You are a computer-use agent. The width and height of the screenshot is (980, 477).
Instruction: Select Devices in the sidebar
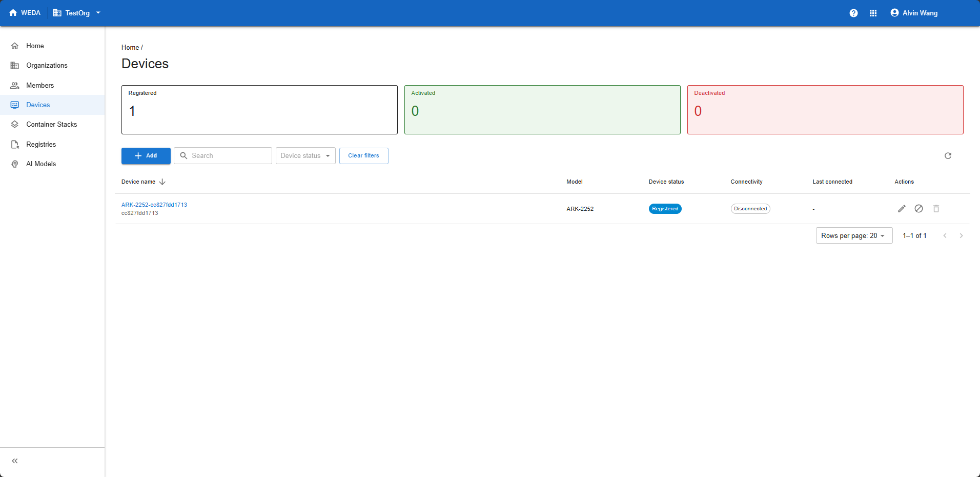pos(52,105)
